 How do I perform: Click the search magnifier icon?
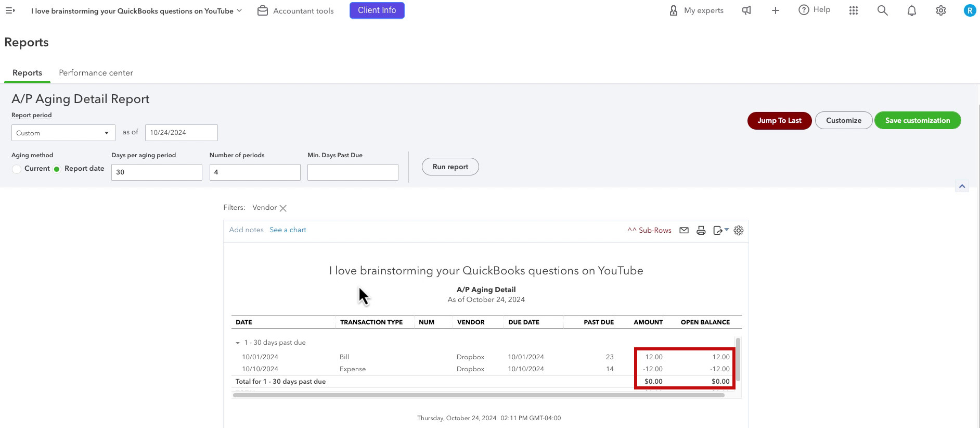[x=882, y=10]
